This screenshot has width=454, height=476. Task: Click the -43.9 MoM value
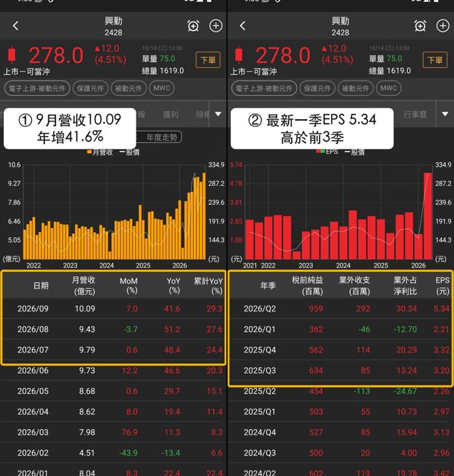pyautogui.click(x=128, y=453)
